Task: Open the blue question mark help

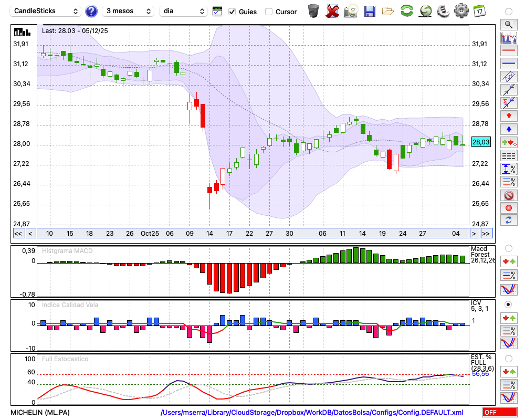Action: [x=91, y=11]
